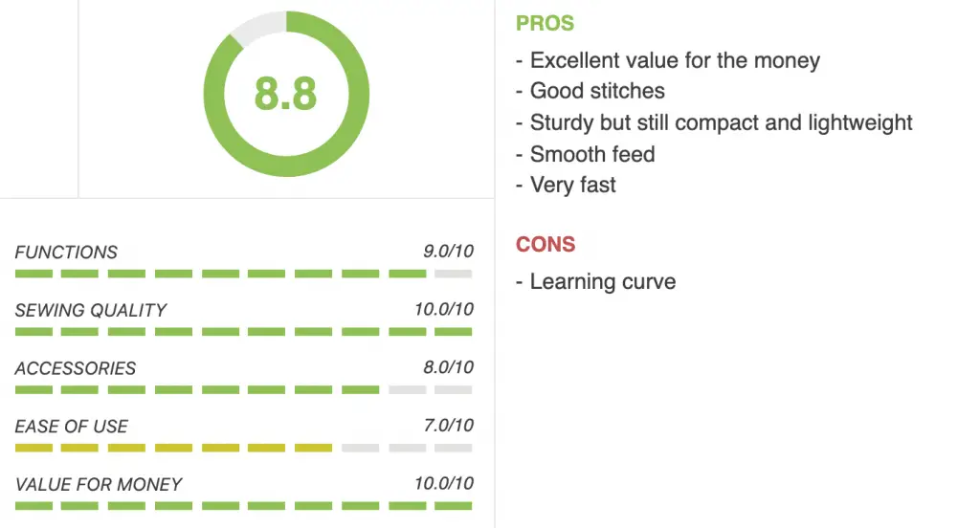
Task: Select the SEWING QUALITY label
Action: click(91, 310)
